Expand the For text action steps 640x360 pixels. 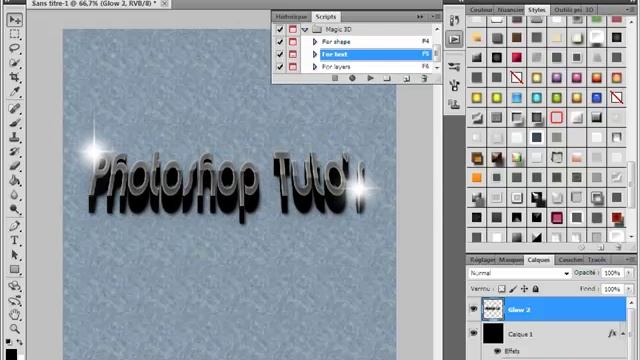click(x=315, y=54)
